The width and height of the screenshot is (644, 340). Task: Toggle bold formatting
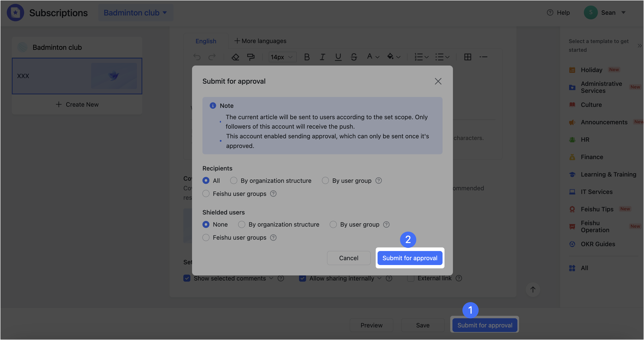[x=307, y=57]
